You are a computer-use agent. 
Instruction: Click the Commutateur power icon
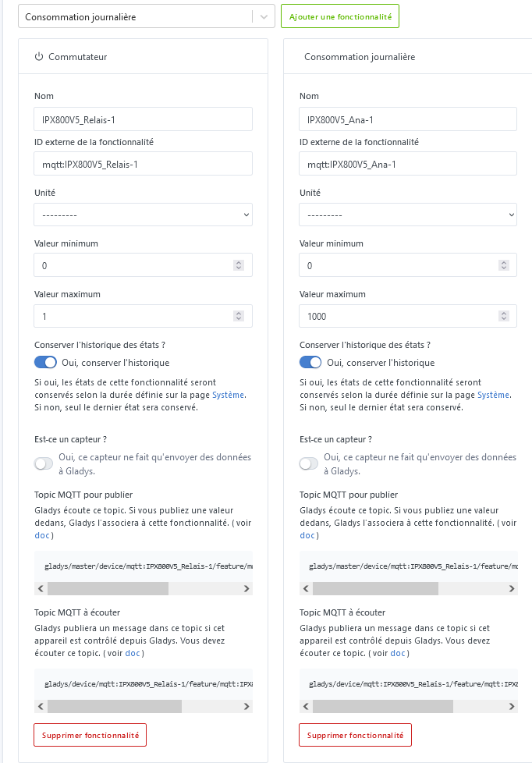tap(39, 57)
